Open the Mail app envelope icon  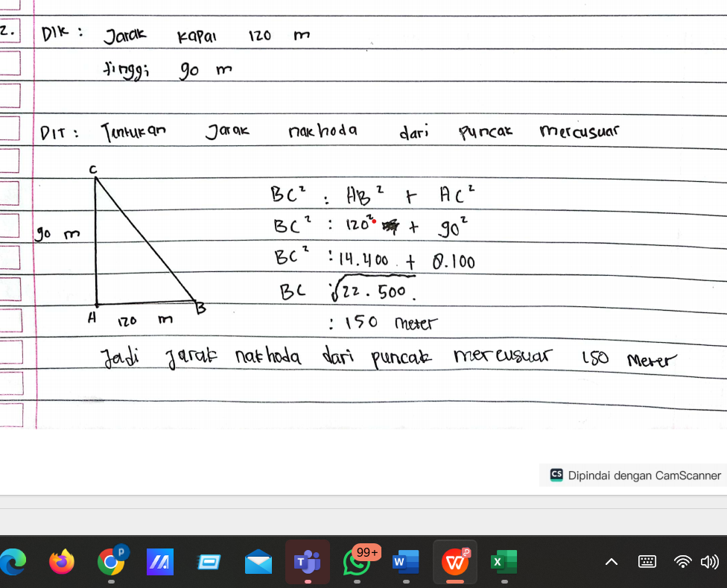[x=258, y=561]
